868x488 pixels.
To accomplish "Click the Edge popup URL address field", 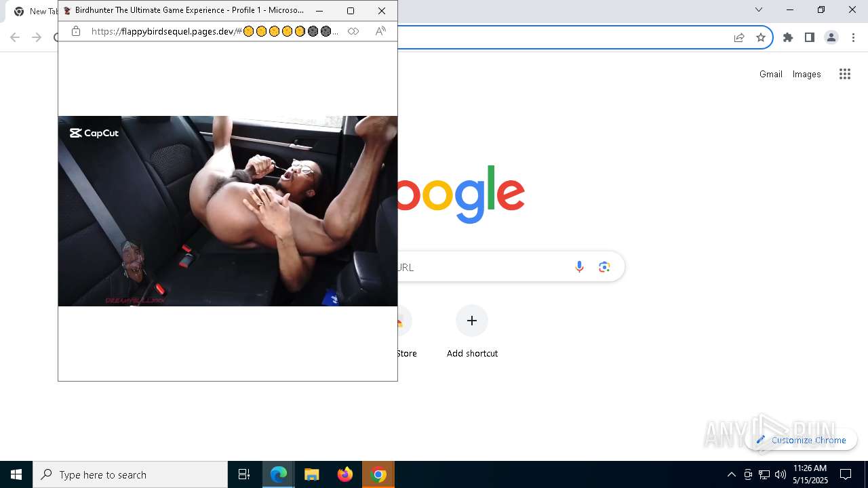I will (214, 31).
